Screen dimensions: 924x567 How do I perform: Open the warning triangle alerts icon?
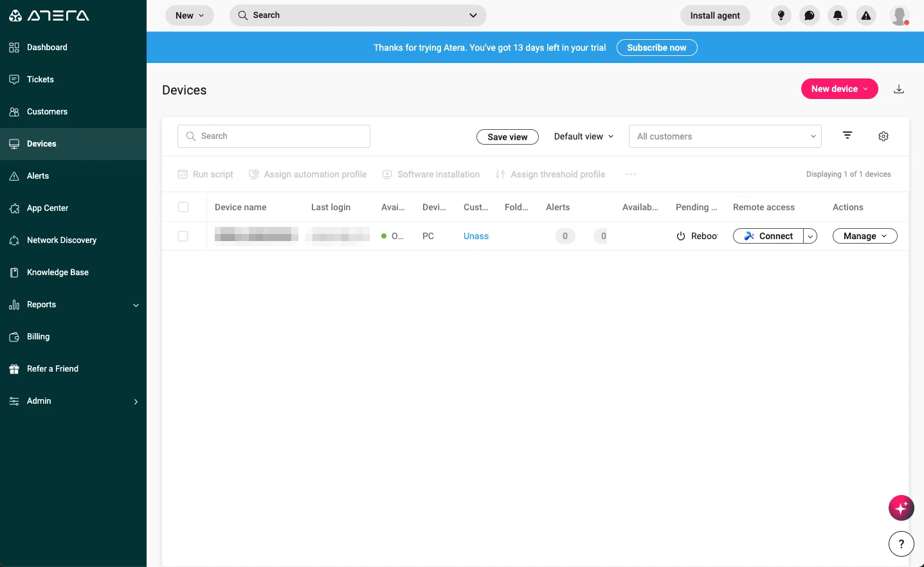pos(866,15)
